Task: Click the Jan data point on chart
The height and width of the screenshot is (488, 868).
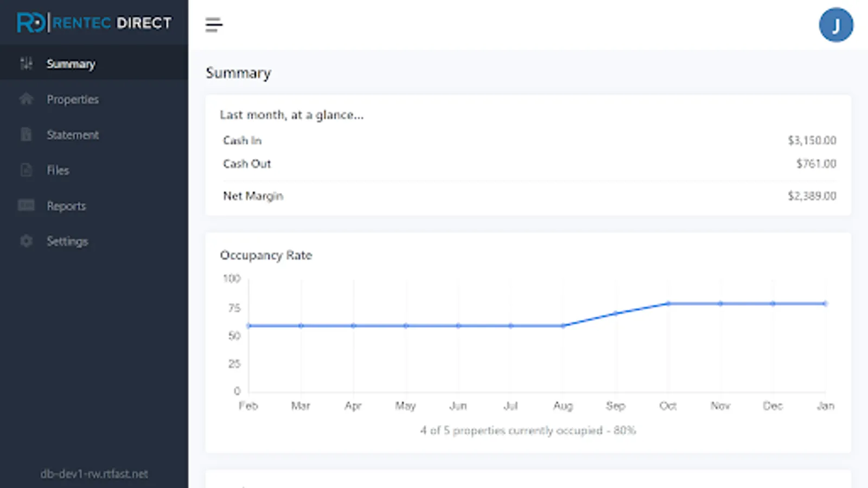Action: point(825,304)
